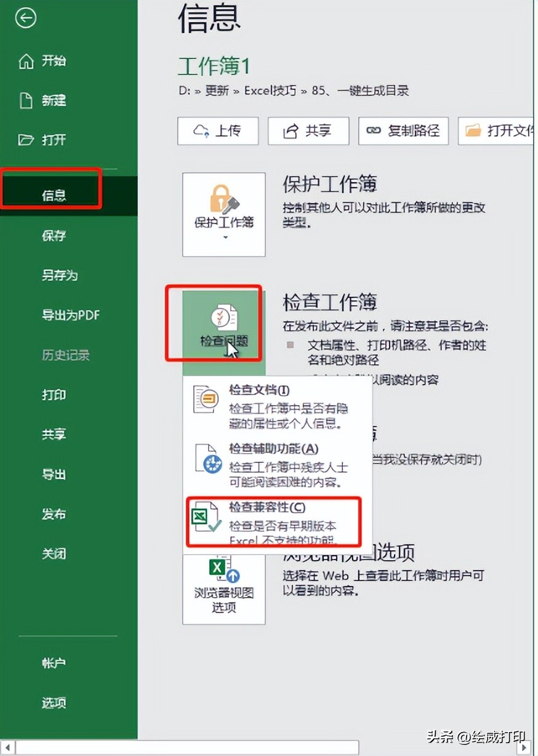Click the 检查辅助功能 accessibility checker icon

[206, 459]
